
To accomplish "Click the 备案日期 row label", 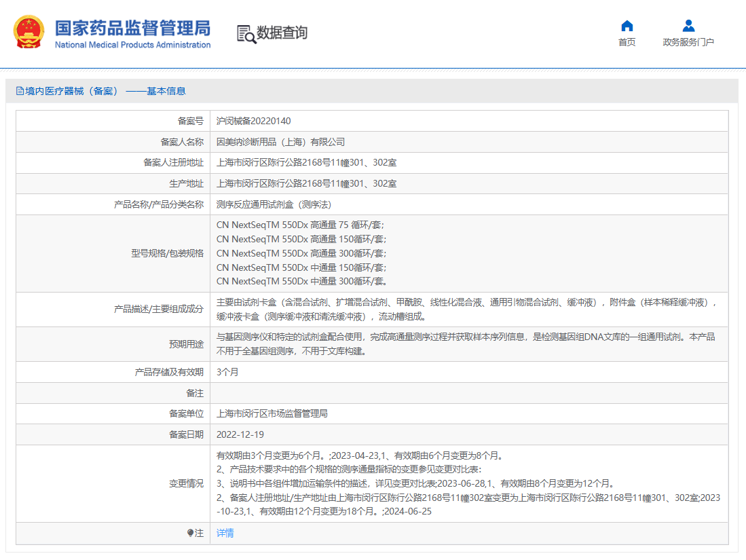I will coord(186,434).
